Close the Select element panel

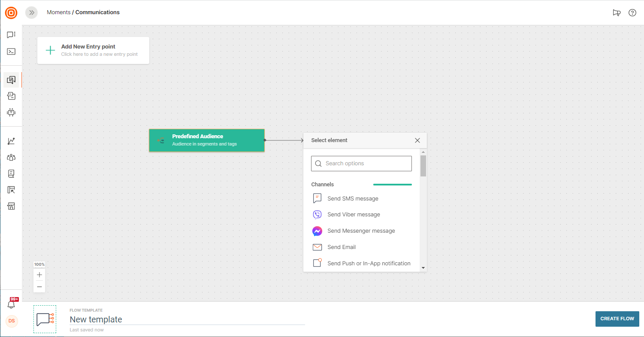(417, 140)
